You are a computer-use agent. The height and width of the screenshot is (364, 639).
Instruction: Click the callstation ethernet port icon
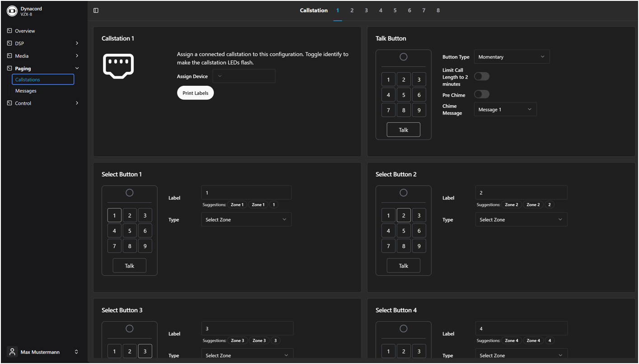click(118, 66)
